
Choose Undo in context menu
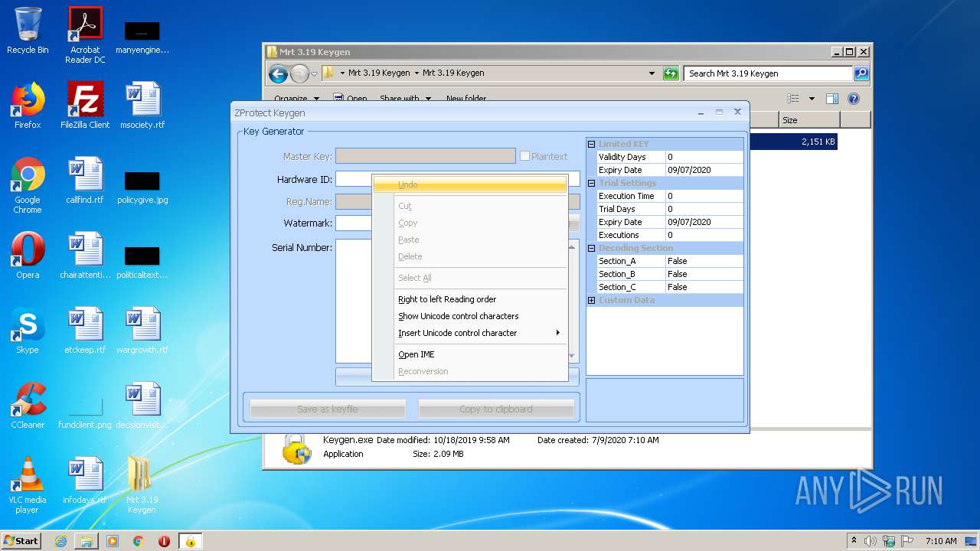(x=469, y=184)
